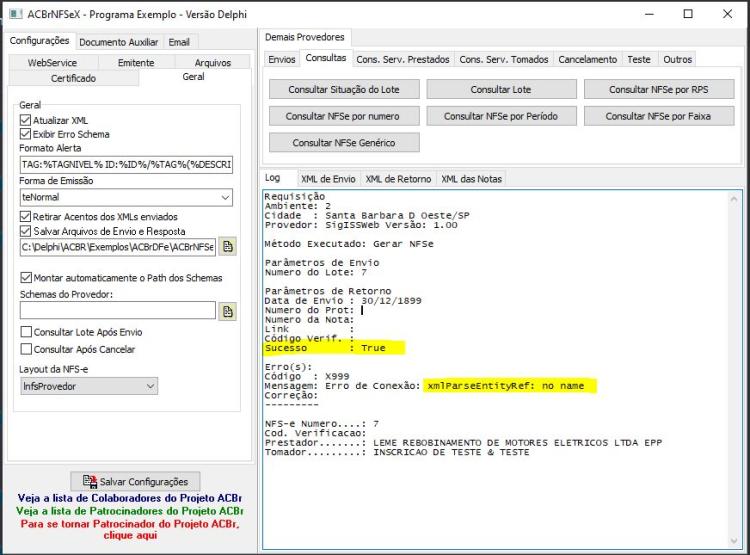Click Consultar NFSe por numero button
This screenshot has width=750, height=555.
tap(344, 116)
